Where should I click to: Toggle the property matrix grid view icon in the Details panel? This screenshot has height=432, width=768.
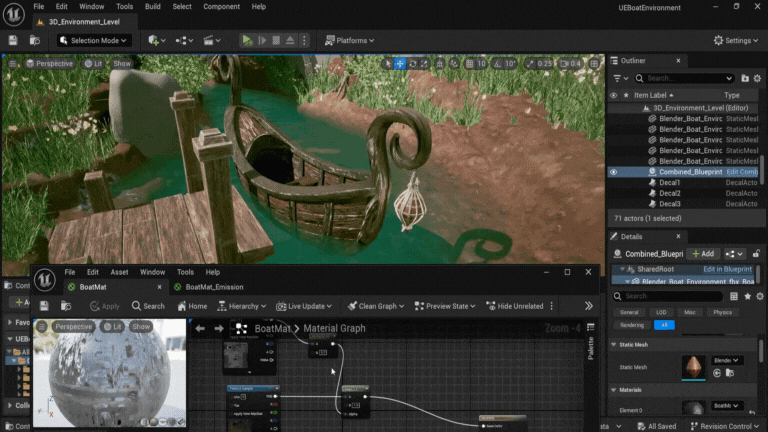pos(734,296)
